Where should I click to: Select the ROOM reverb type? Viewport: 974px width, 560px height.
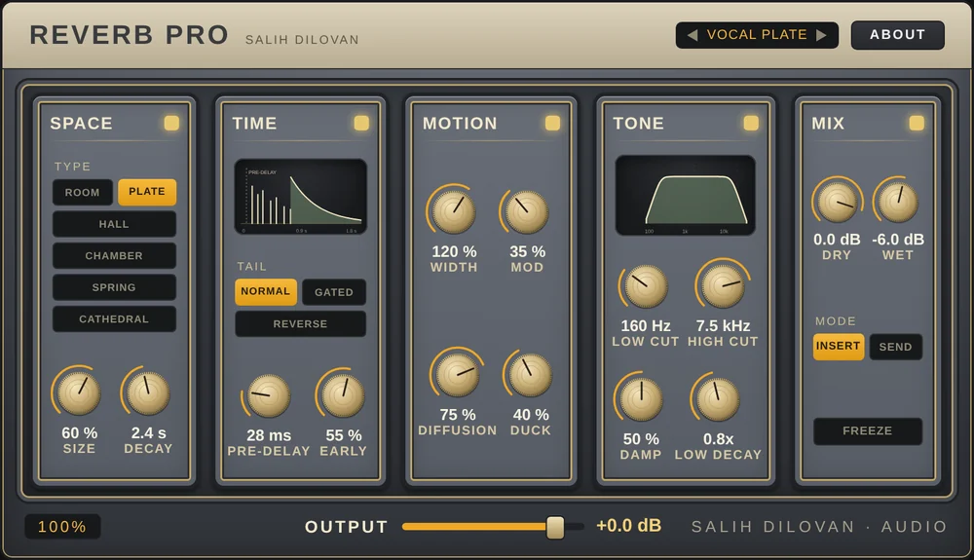coord(83,193)
